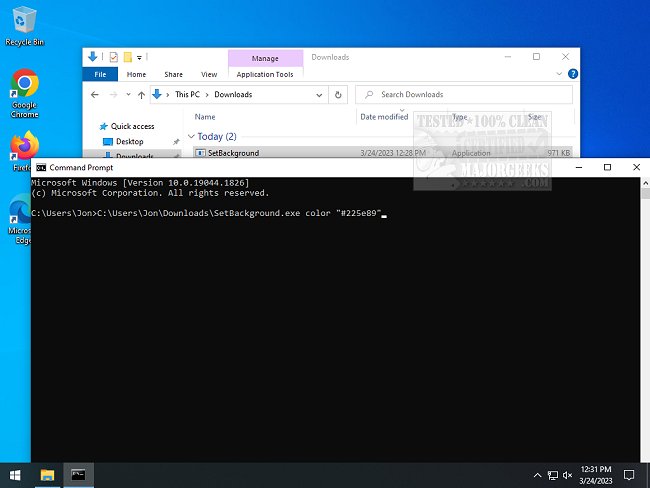Click the Search Downloads field
650x488 pixels.
(464, 95)
